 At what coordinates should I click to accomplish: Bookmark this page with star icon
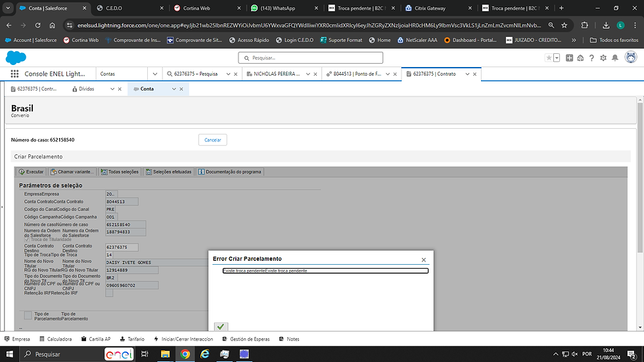click(x=564, y=26)
